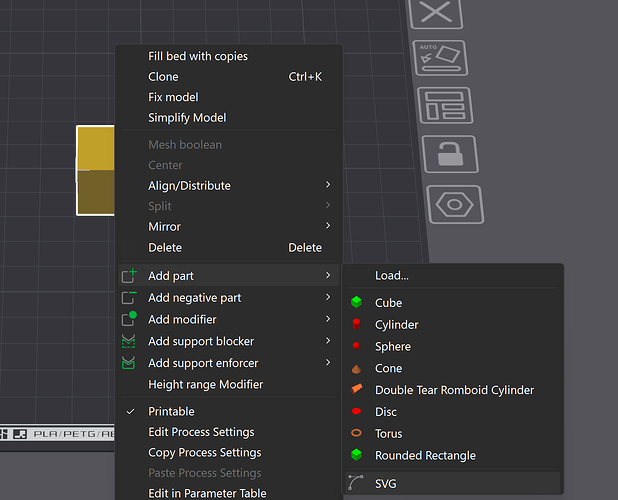
Task: Expand the Add support enforcer arrow
Action: (x=328, y=362)
